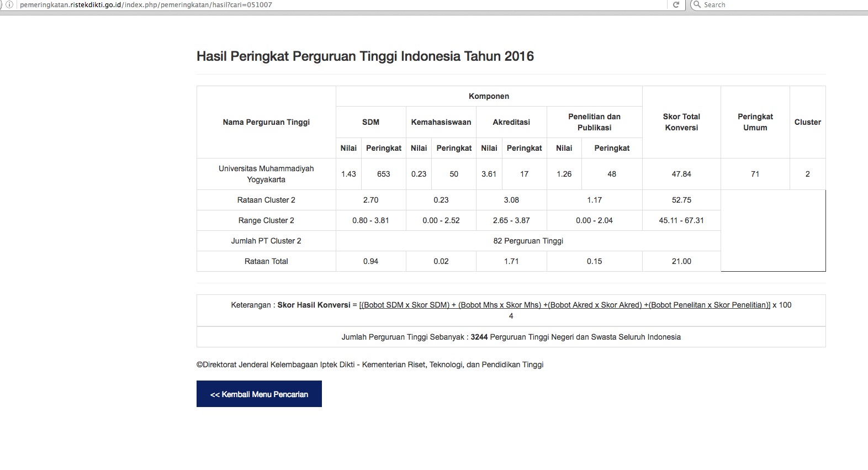
Task: Focus the browser Search field
Action: (x=779, y=4)
